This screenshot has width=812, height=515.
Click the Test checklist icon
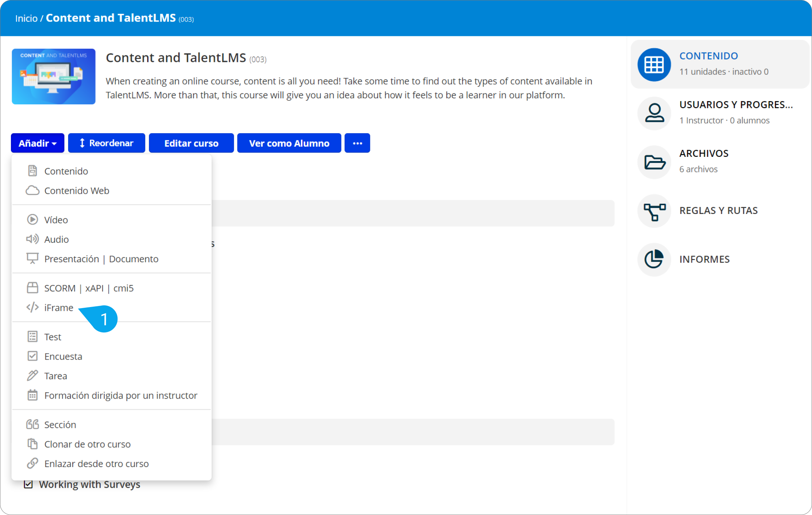click(32, 337)
